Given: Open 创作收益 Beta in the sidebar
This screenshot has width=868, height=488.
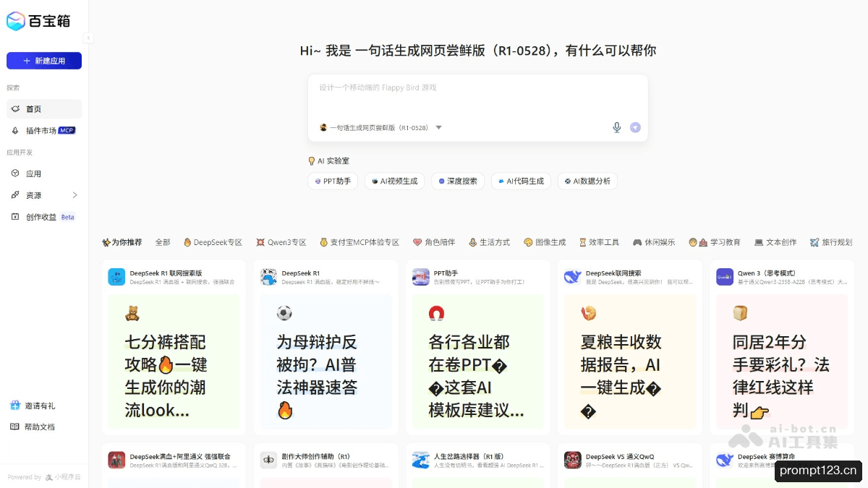Looking at the screenshot, I should point(44,217).
